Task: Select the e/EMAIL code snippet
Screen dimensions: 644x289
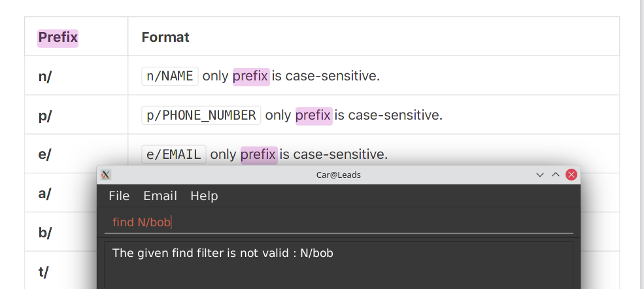Action: (174, 155)
